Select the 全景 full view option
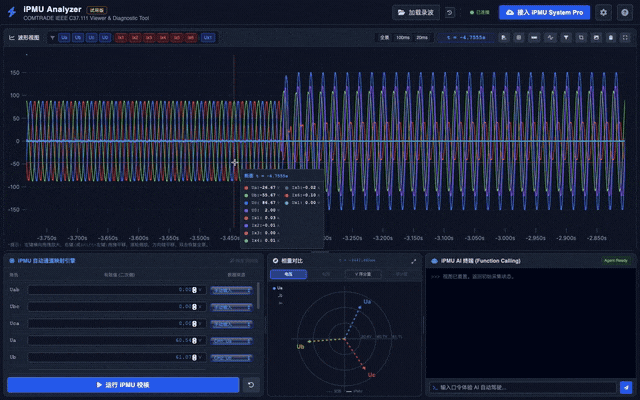This screenshot has width=640, height=400. [383, 37]
